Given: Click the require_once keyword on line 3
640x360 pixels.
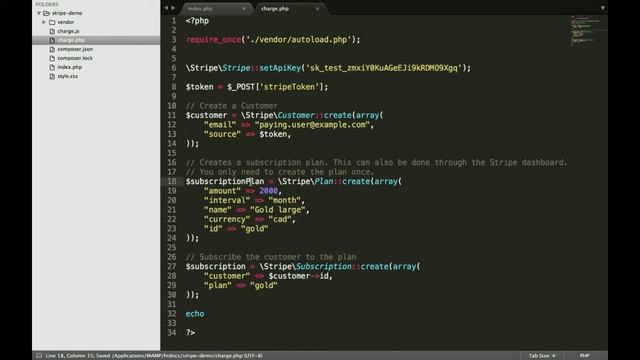Looking at the screenshot, I should point(213,40).
